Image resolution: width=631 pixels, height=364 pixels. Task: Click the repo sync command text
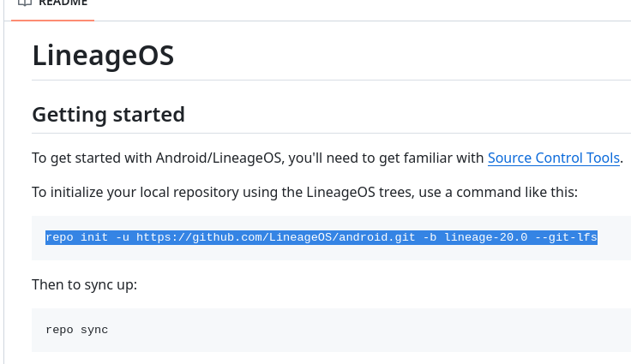(77, 330)
